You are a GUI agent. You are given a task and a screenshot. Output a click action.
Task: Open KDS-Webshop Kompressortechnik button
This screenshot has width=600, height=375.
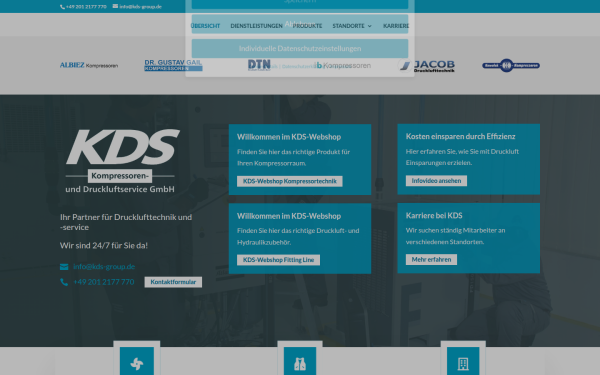tap(290, 181)
